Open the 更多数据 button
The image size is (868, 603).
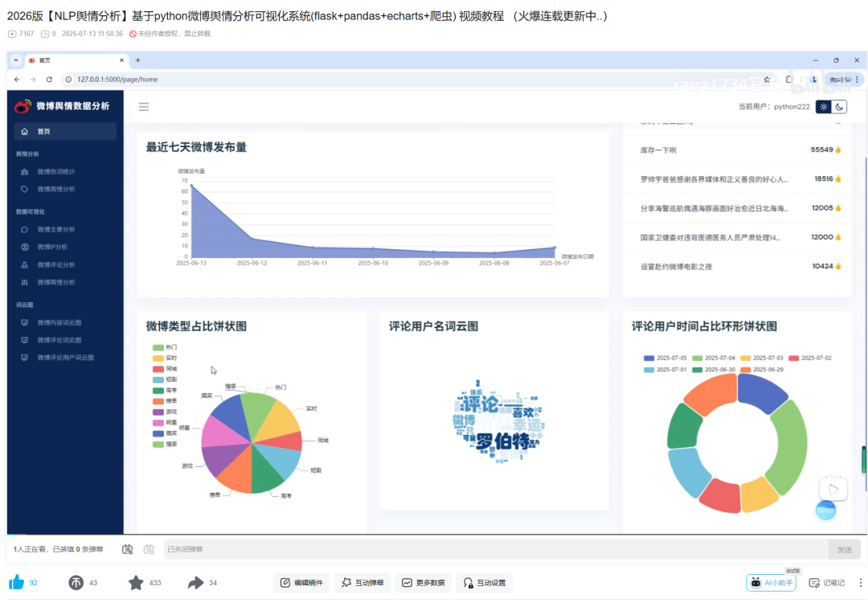pos(424,583)
